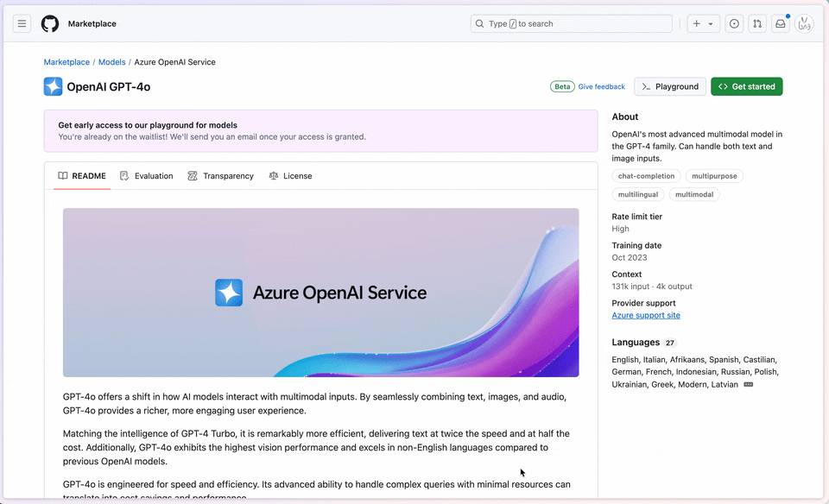
Task: Focus the Type / to search field
Action: [571, 24]
